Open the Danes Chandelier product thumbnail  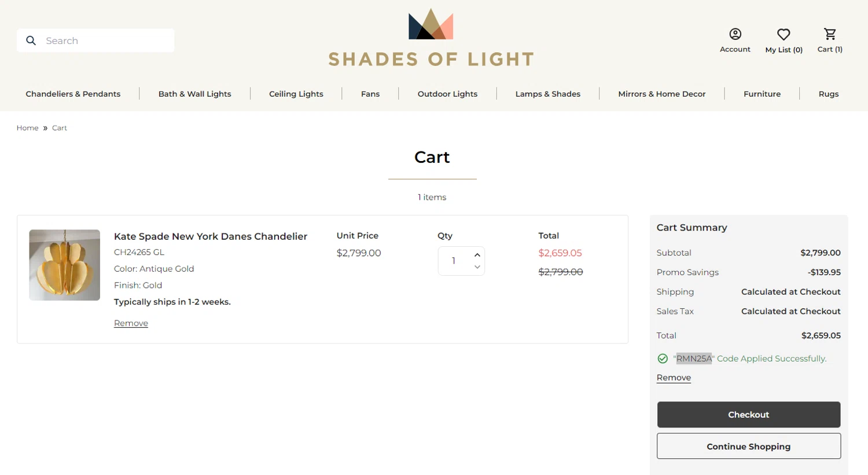(65, 265)
